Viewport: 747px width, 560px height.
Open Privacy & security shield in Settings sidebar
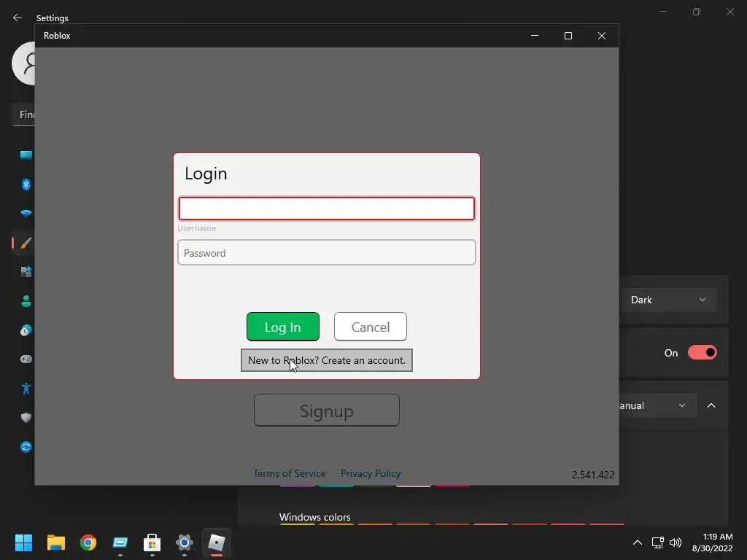click(26, 418)
